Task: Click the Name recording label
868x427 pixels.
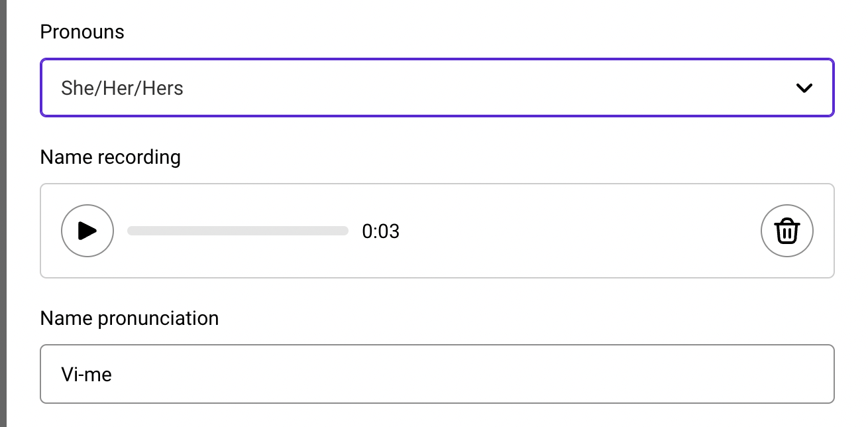Action: click(x=110, y=157)
